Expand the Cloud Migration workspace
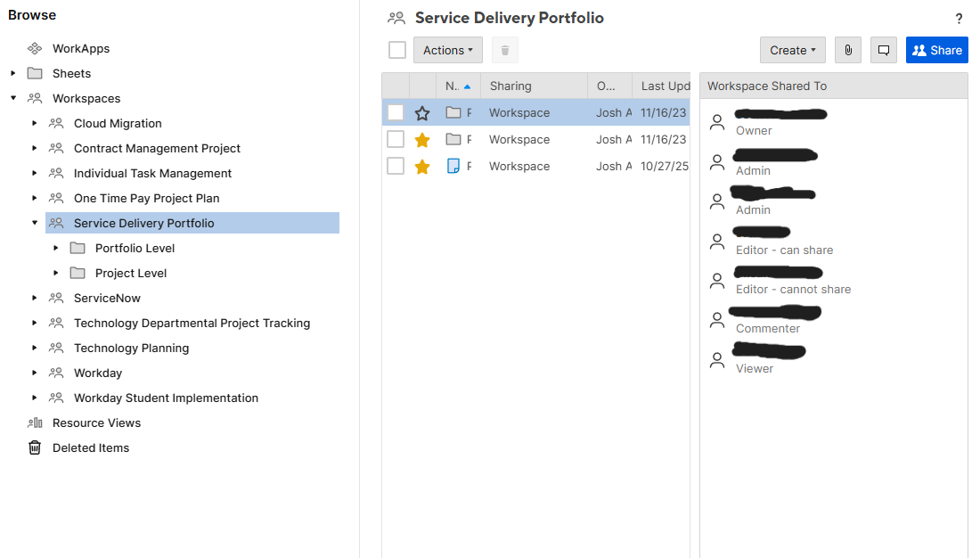This screenshot has height=558, width=980. (35, 123)
